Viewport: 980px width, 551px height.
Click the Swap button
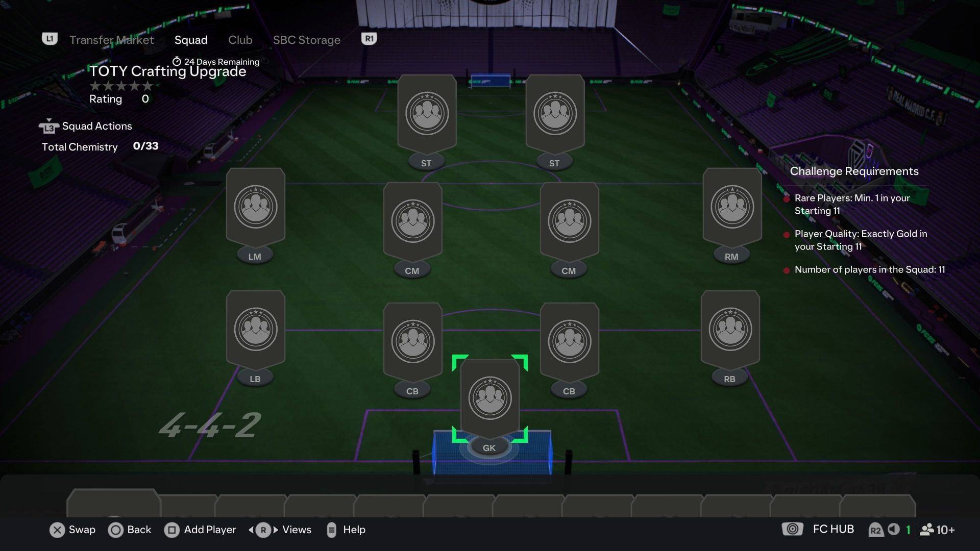(x=72, y=530)
